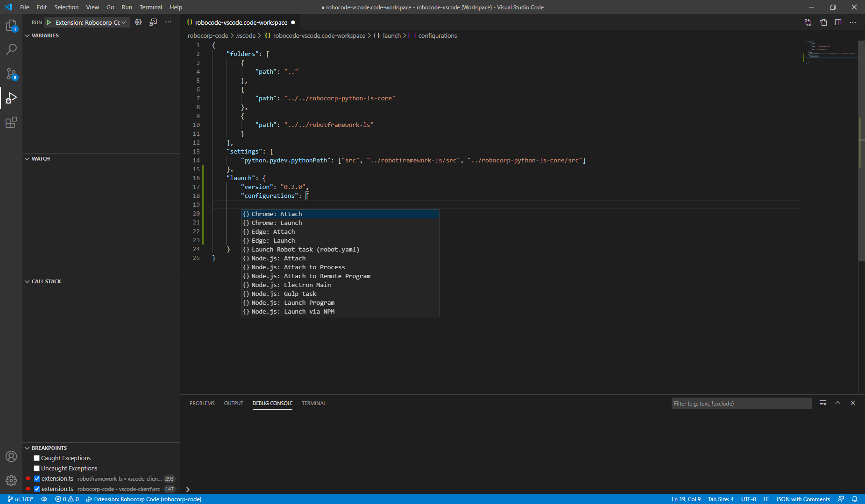Open the Explorer view

[11, 26]
